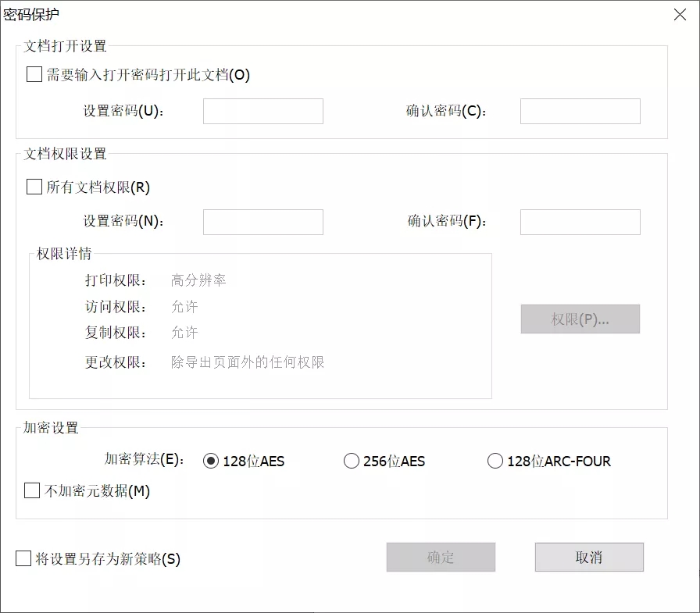Select the 256位AES encryption algorithm
This screenshot has width=700, height=613.
tap(352, 461)
